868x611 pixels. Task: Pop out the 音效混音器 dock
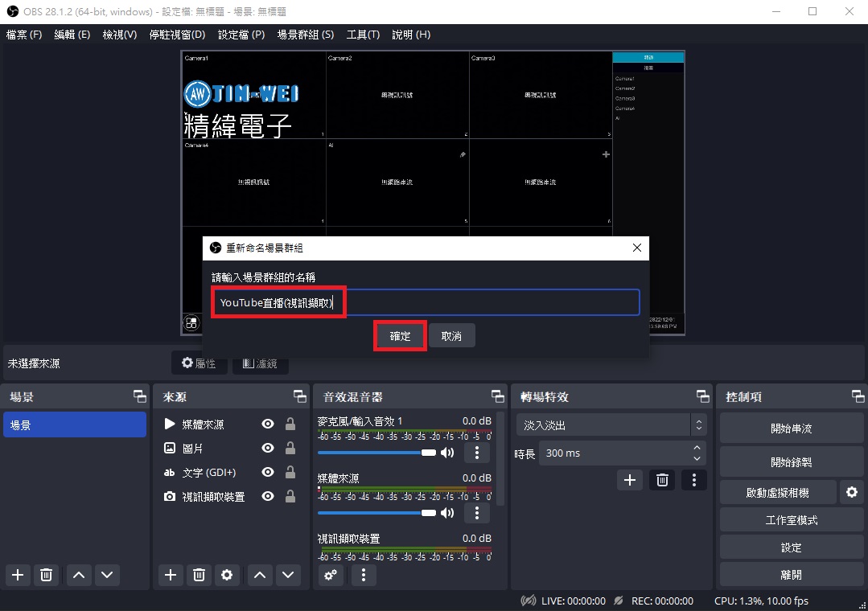click(x=498, y=396)
